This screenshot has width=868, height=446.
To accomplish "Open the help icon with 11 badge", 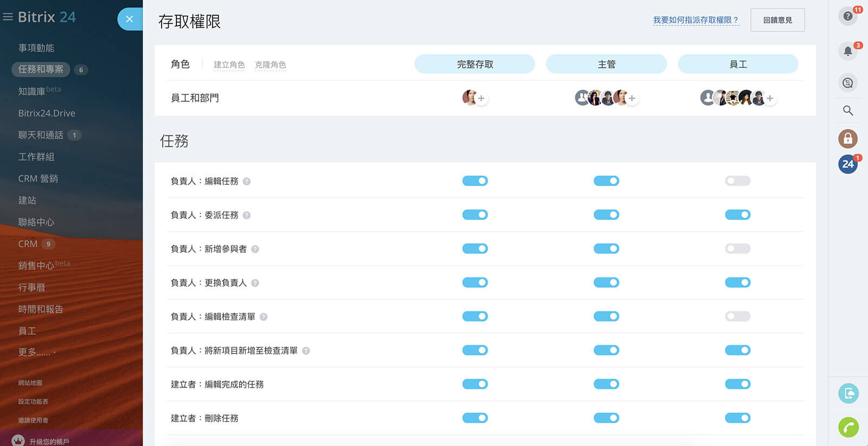I will 848,16.
